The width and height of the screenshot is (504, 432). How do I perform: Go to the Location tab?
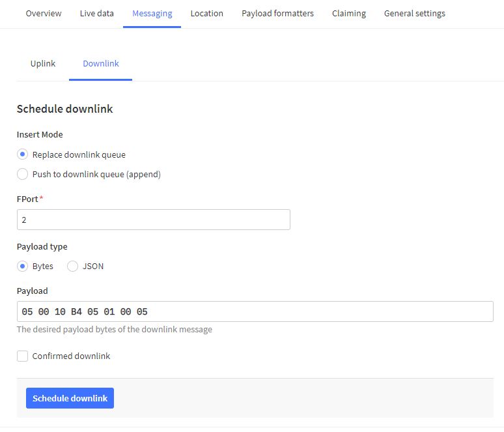[206, 14]
